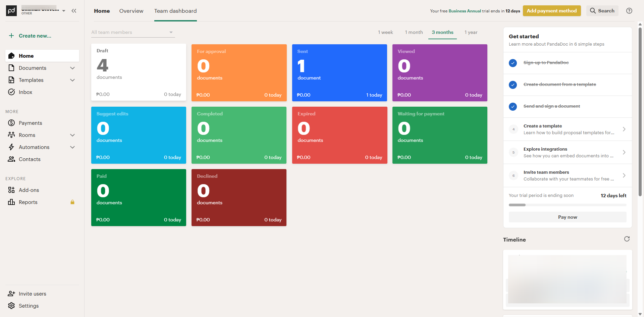Viewport: 644px width, 317px height.
Task: Refresh the Timeline with reload icon
Action: (627, 239)
